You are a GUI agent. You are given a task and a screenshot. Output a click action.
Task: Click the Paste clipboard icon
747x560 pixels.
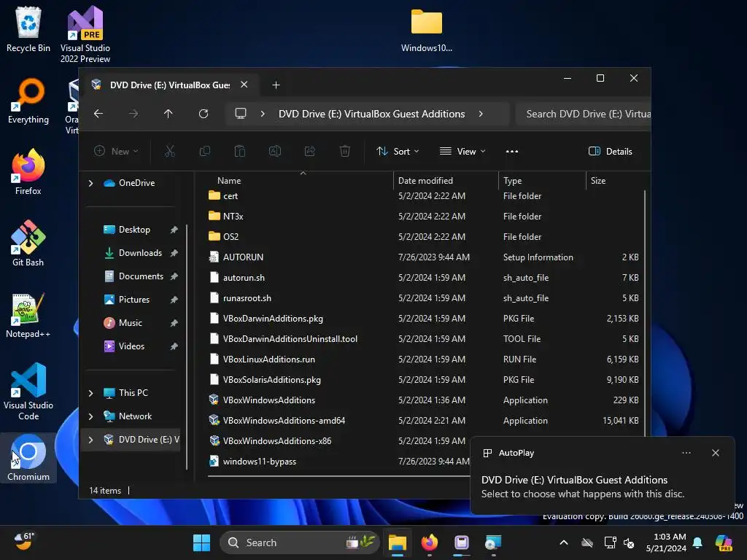point(239,152)
